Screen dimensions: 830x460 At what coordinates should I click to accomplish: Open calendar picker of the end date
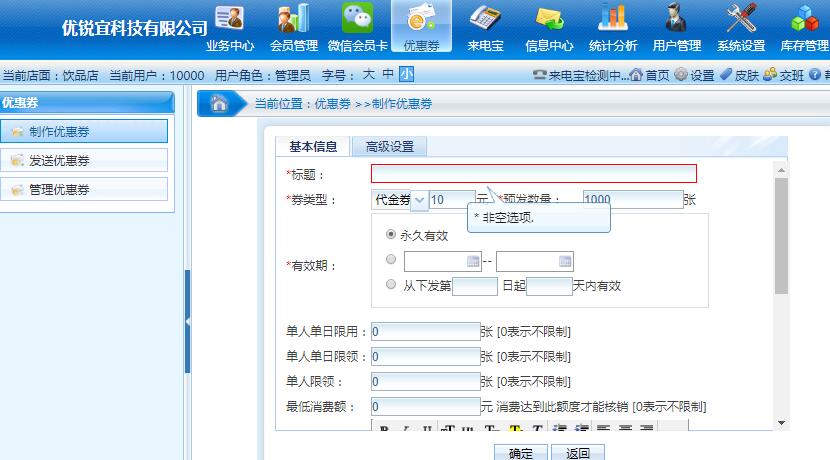[565, 261]
